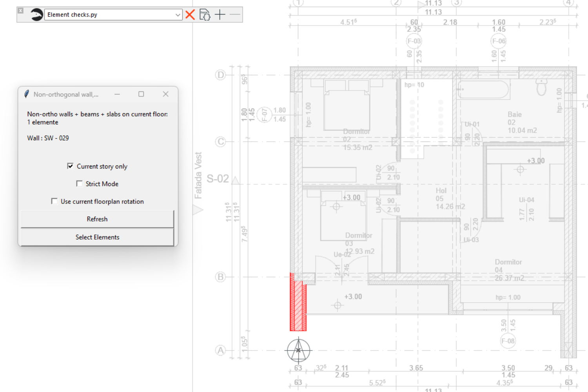Image resolution: width=588 pixels, height=392 pixels.
Task: Click the feather icon in the dialog title bar
Action: pos(27,94)
